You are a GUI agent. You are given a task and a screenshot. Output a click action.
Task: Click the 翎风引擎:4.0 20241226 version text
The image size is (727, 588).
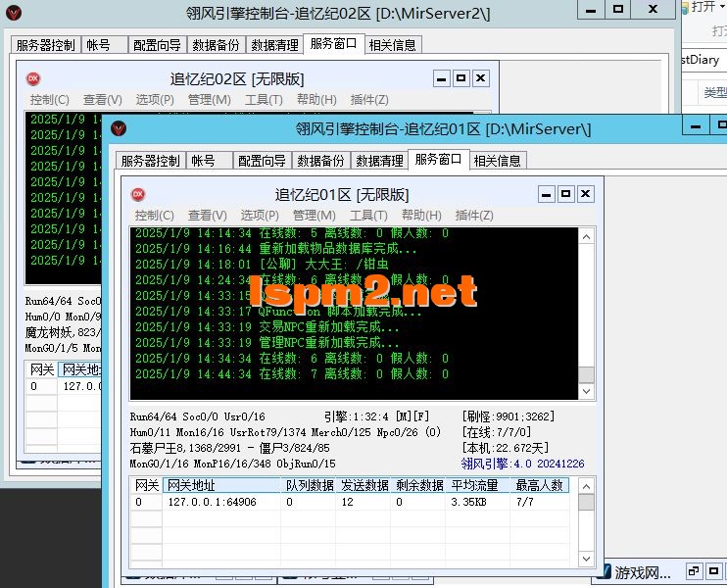click(x=522, y=464)
